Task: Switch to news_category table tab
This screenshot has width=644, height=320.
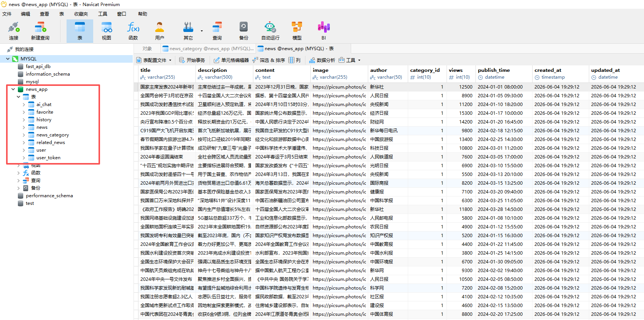Action: [x=208, y=49]
